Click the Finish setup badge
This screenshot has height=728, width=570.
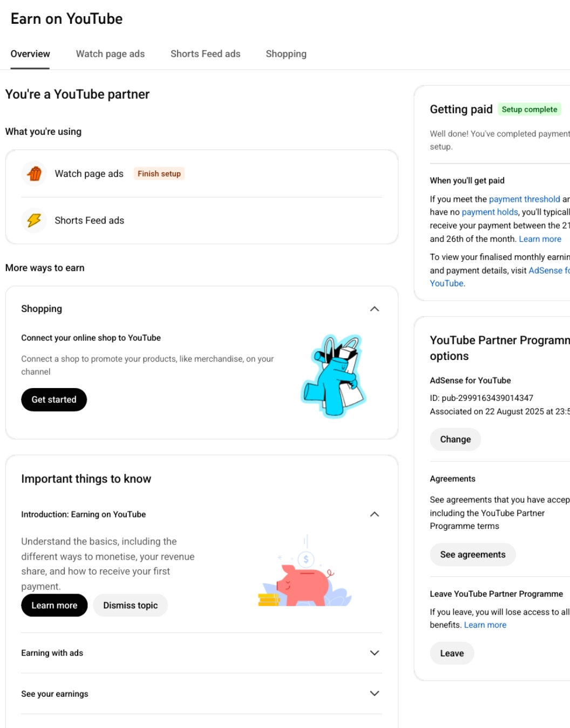click(159, 174)
